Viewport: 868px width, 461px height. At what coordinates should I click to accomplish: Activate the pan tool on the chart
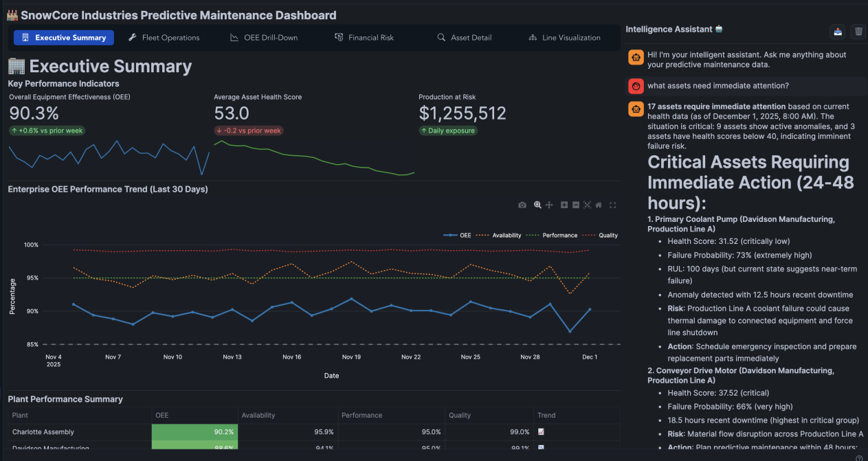pyautogui.click(x=550, y=205)
